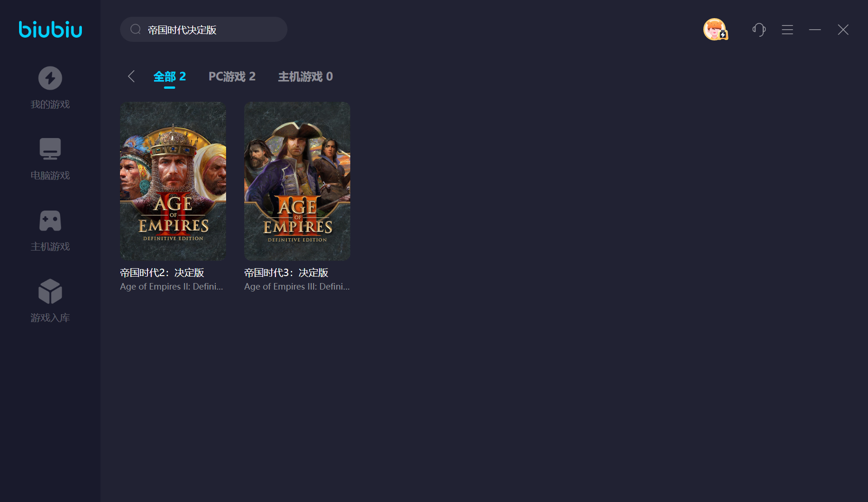Screen dimensions: 868x502
Task: Open the 我的游戏 sidebar label
Action: [x=50, y=105]
